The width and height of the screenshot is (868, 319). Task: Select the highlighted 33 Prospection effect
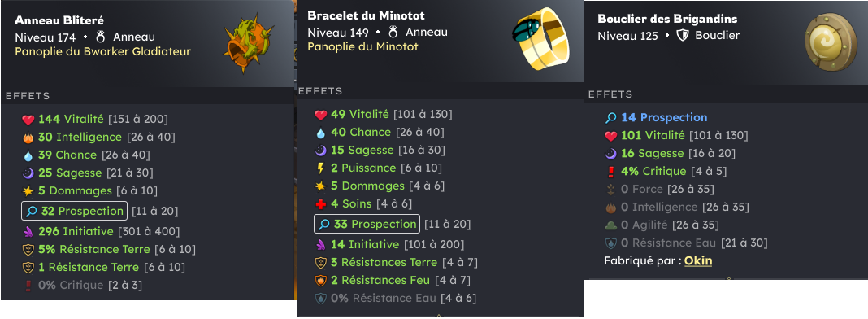click(x=367, y=224)
